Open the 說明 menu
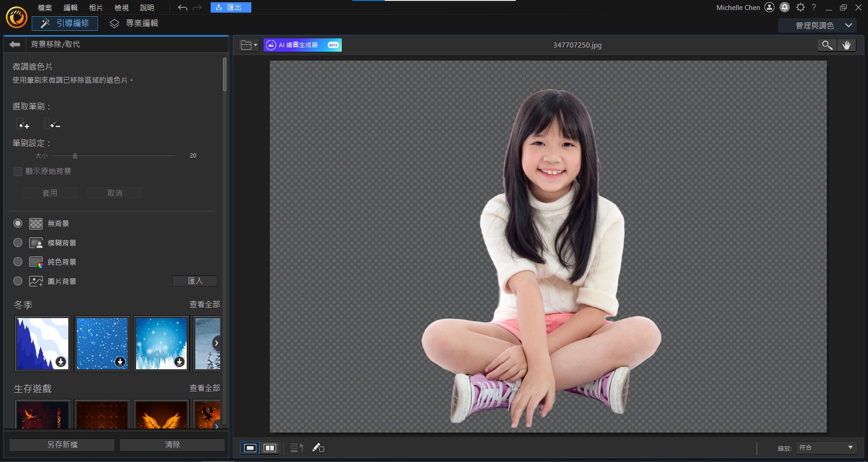Viewport: 868px width, 462px height. [x=147, y=8]
